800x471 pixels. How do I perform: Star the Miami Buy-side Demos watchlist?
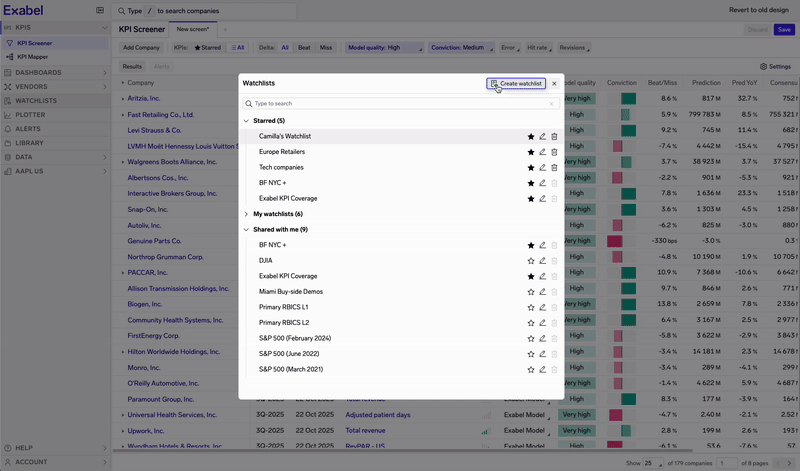(531, 292)
